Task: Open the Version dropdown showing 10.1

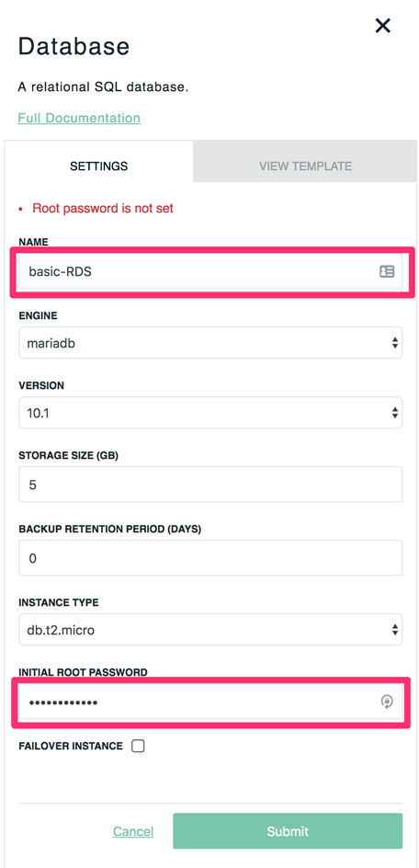Action: pos(210,413)
